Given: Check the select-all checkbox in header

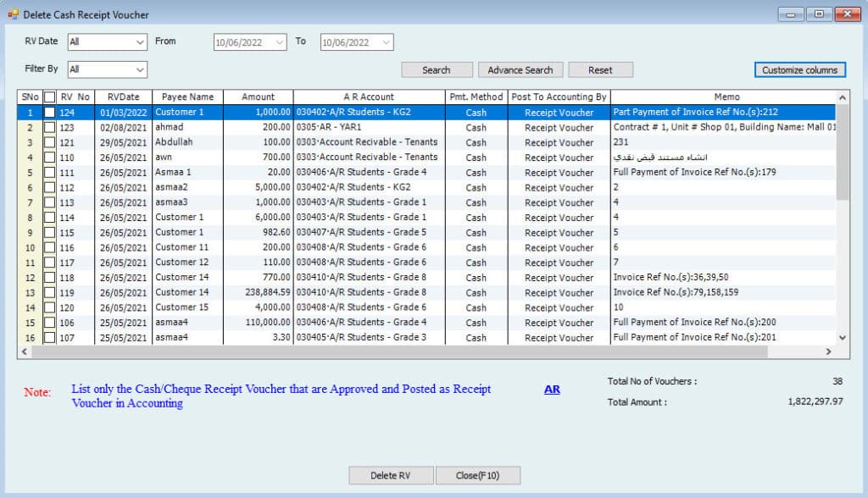Looking at the screenshot, I should (50, 97).
